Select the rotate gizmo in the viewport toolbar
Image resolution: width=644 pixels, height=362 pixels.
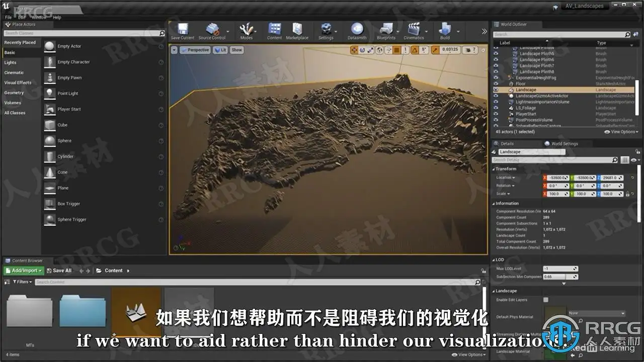tap(362, 50)
